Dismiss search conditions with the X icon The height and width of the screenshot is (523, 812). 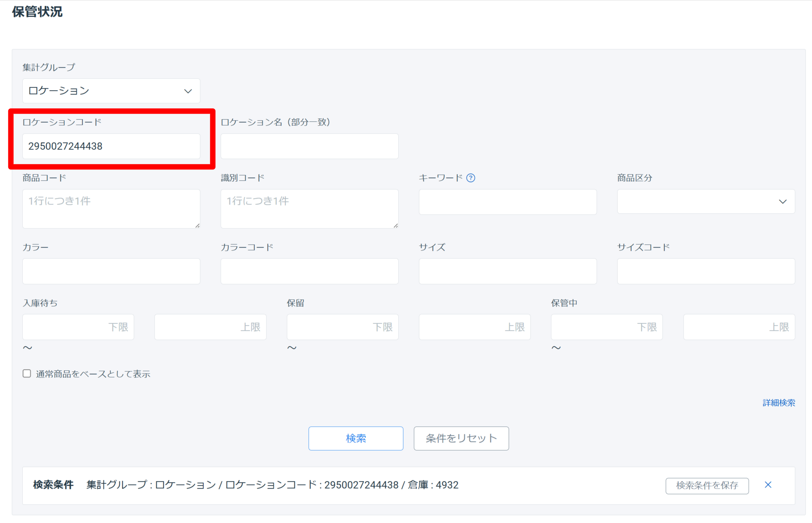[768, 485]
